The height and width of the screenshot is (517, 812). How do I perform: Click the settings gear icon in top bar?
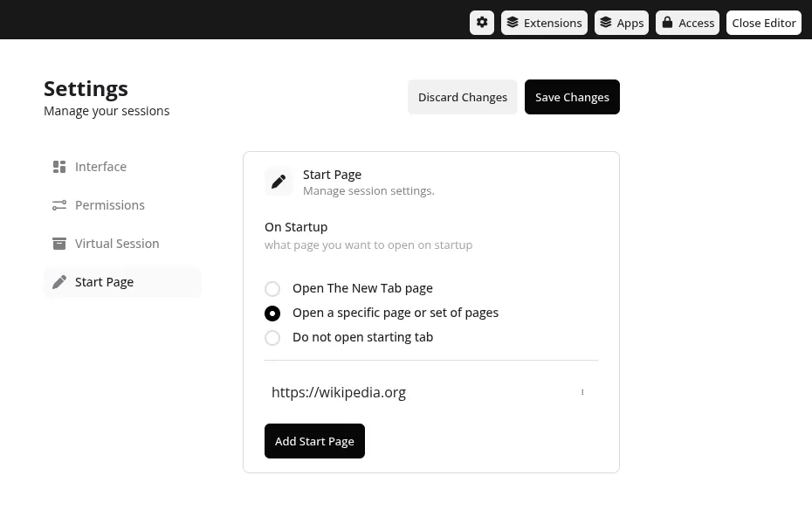click(482, 22)
